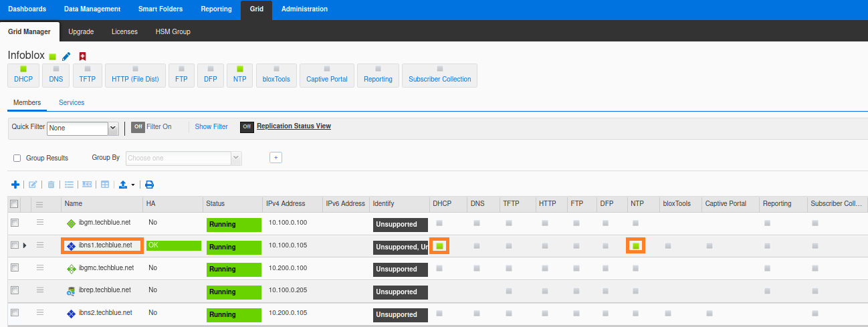Click the export upload icon in toolbar
Image resolution: width=868 pixels, height=327 pixels.
click(x=123, y=185)
